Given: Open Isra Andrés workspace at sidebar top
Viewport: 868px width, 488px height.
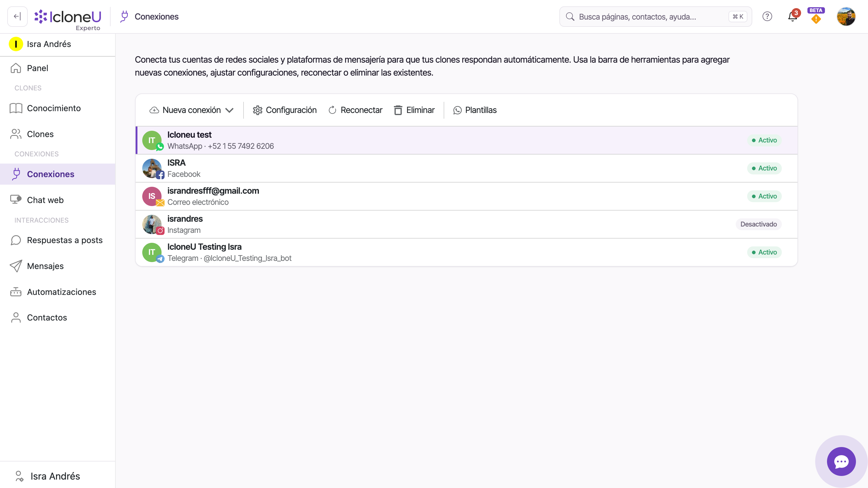Looking at the screenshot, I should [58, 44].
